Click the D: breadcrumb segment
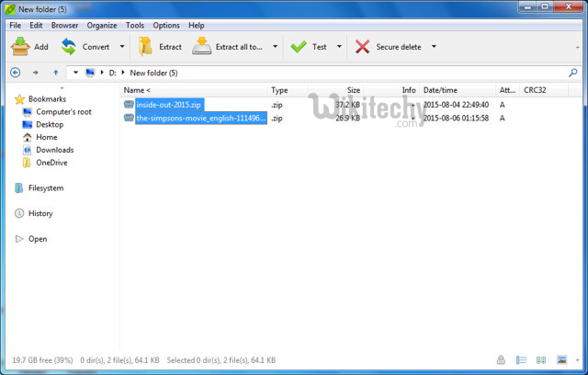 pos(112,73)
